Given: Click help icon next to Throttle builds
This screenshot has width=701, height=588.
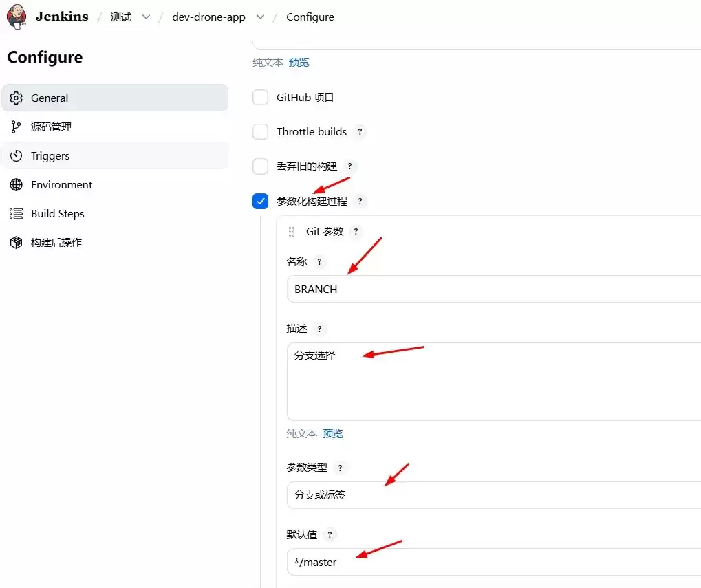Looking at the screenshot, I should pos(360,132).
